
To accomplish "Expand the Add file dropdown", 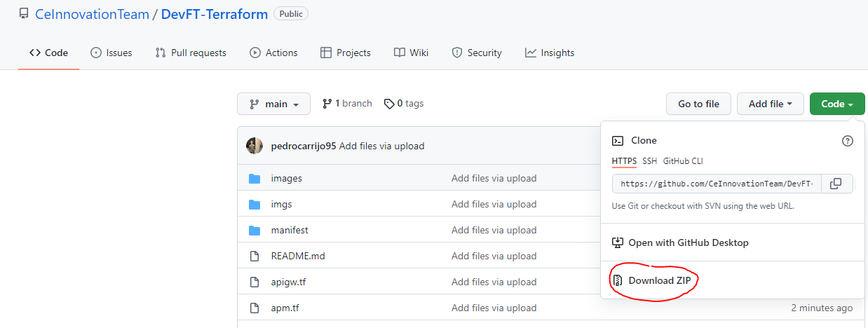I will coord(770,104).
